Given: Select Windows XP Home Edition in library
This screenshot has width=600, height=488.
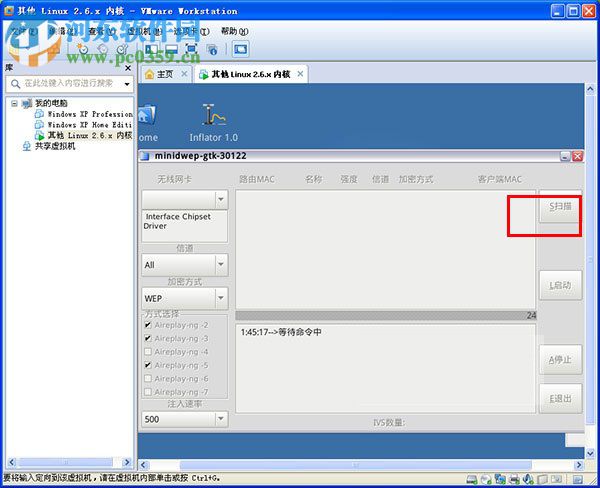Looking at the screenshot, I should coord(84,125).
